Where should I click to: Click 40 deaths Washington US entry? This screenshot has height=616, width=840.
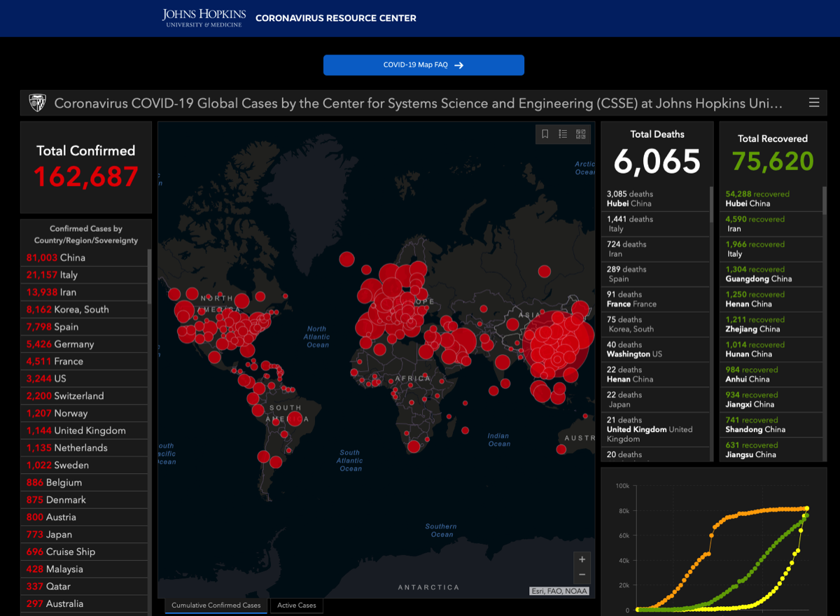pos(655,350)
